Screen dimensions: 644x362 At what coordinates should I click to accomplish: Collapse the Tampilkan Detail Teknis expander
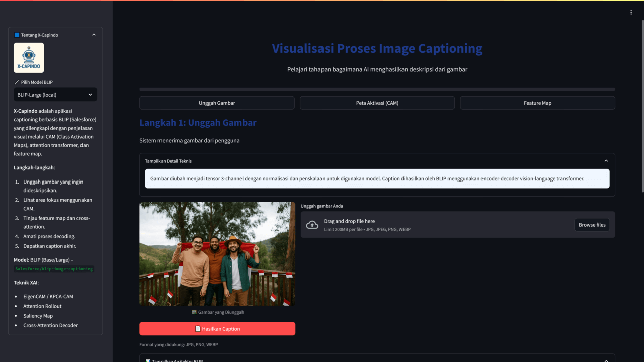[606, 161]
